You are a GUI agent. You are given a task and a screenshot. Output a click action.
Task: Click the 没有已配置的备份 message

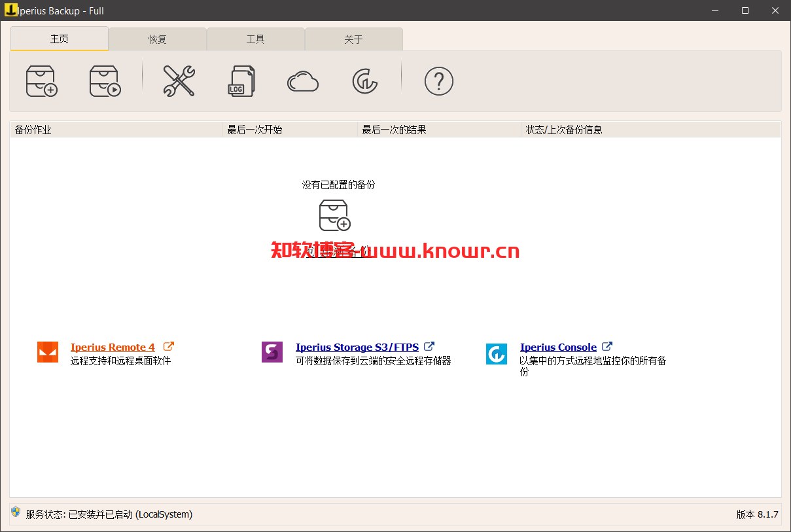pyautogui.click(x=339, y=185)
